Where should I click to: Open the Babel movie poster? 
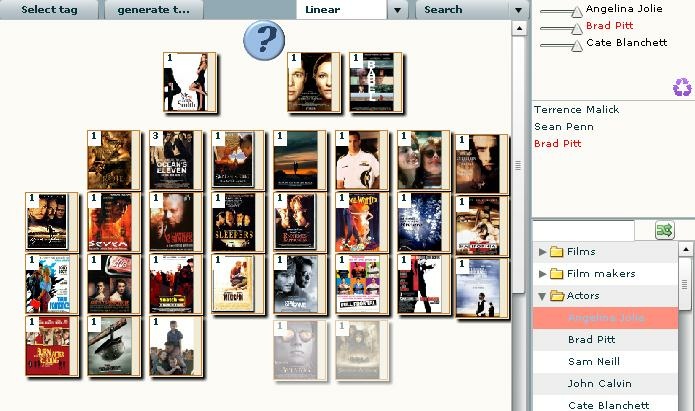coord(375,82)
